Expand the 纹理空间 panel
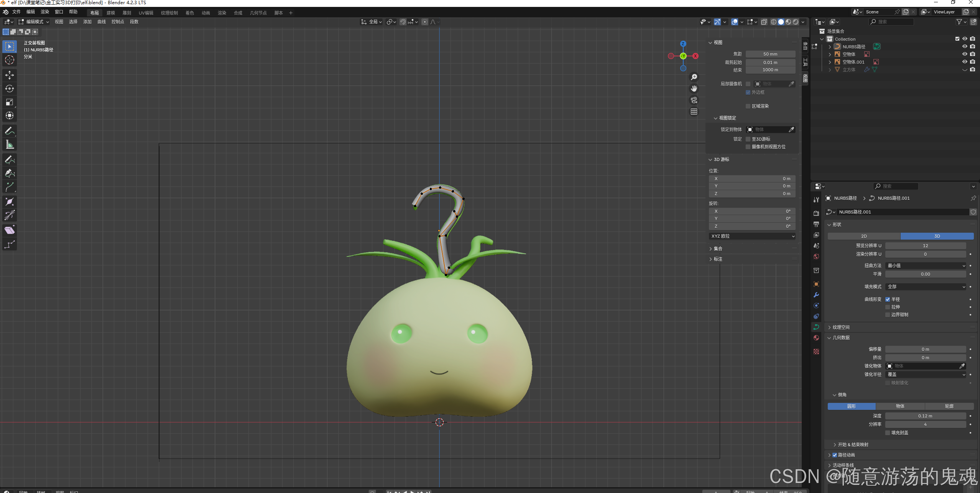The image size is (980, 493). click(x=841, y=327)
